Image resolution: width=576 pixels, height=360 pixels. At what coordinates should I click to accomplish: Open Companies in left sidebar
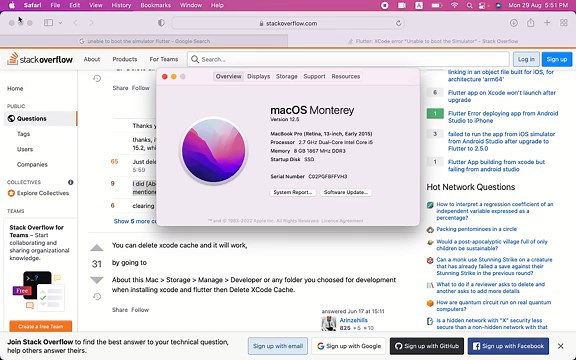tap(32, 165)
